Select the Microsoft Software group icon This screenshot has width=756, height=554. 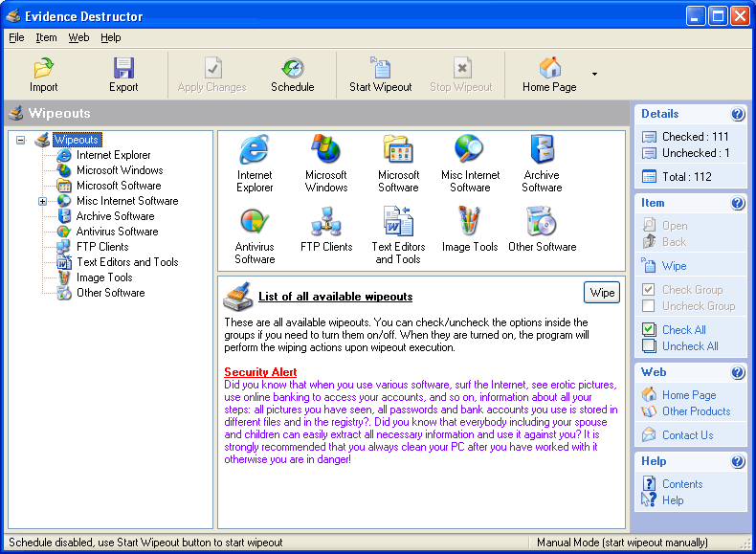[398, 149]
